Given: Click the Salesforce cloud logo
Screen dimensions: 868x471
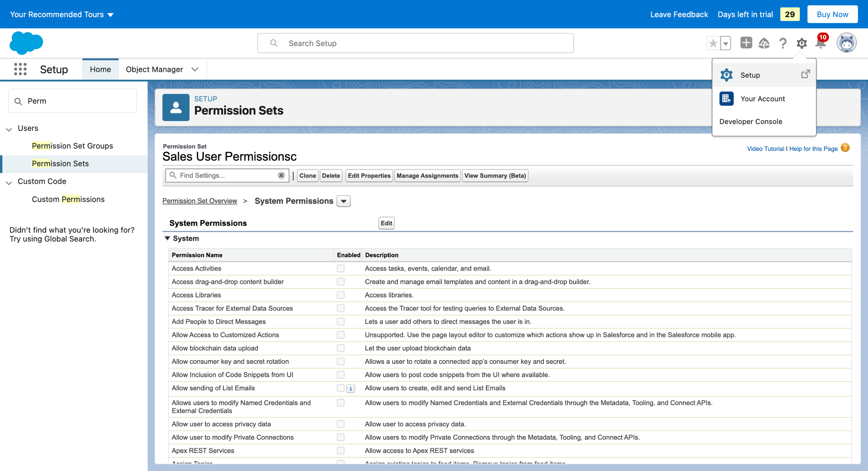Looking at the screenshot, I should pyautogui.click(x=26, y=43).
